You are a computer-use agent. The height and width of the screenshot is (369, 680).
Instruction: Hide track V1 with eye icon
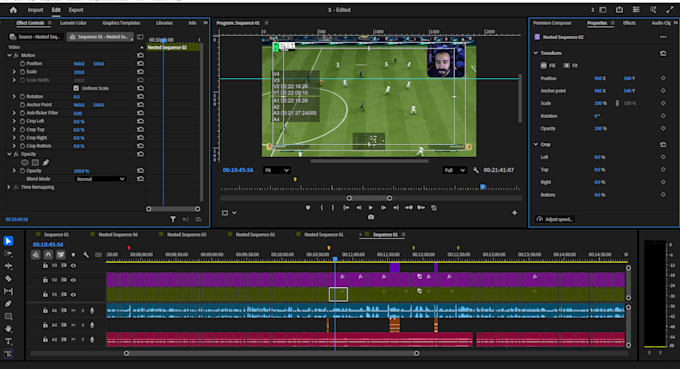click(x=73, y=295)
